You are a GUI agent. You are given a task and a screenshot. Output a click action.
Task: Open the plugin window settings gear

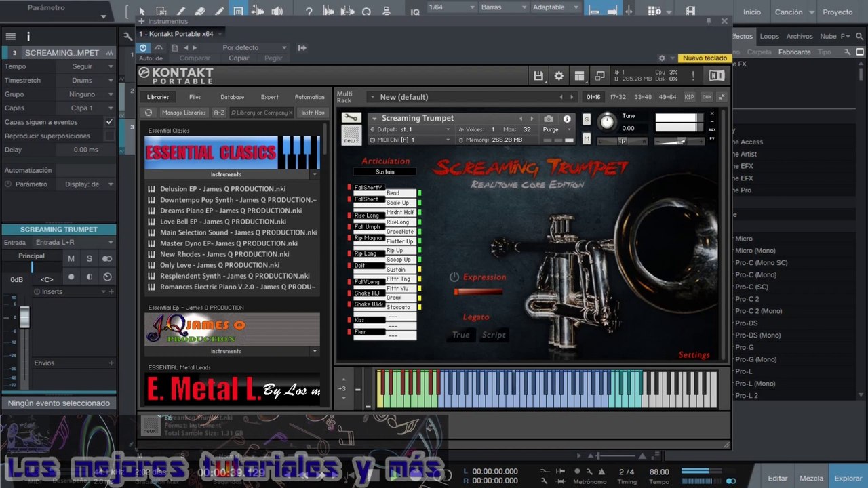point(662,58)
